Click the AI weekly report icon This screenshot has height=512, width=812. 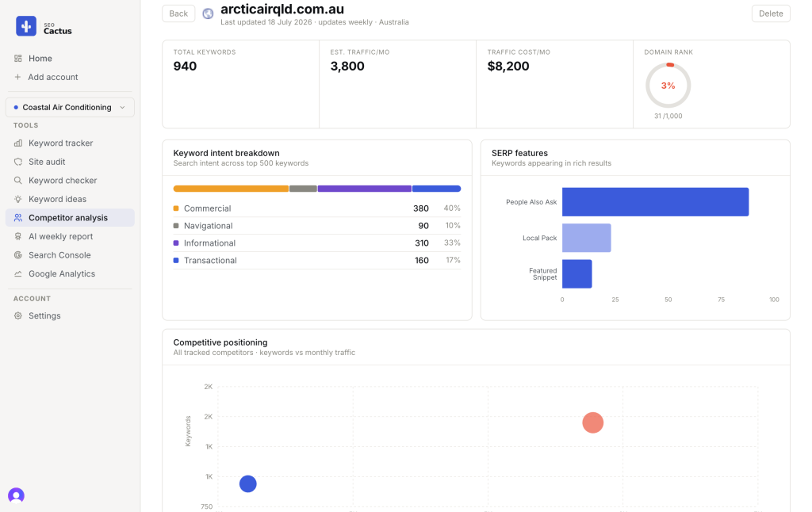[x=18, y=236]
